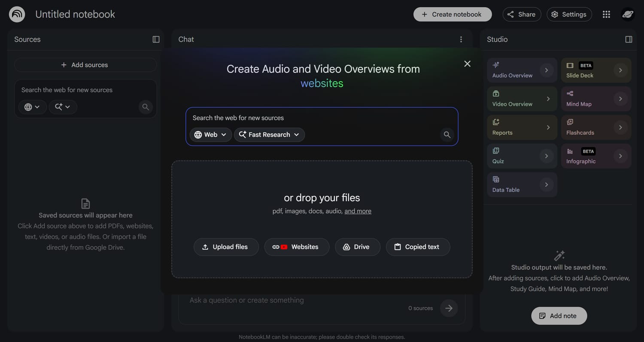
Task: Click the Share button
Action: point(522,14)
